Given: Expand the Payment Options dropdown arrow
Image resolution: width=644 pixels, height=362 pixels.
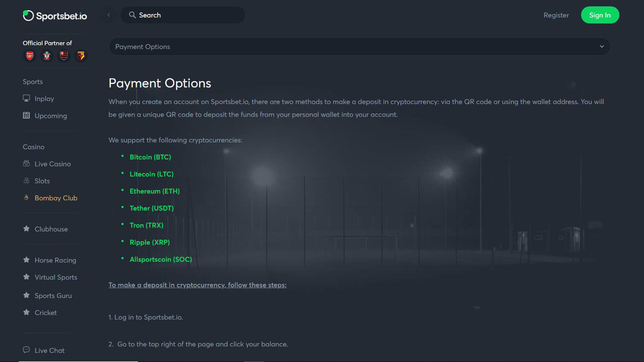Looking at the screenshot, I should click(602, 47).
